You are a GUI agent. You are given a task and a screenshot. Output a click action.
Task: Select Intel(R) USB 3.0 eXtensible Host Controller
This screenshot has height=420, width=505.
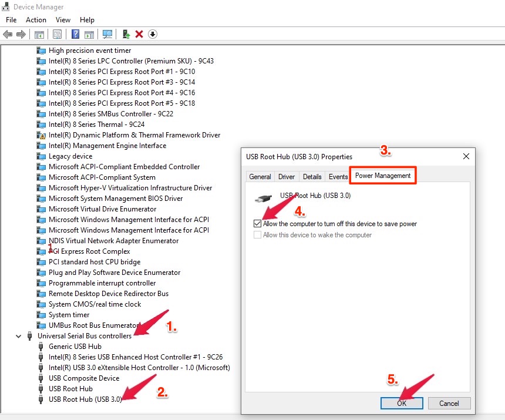(x=139, y=368)
